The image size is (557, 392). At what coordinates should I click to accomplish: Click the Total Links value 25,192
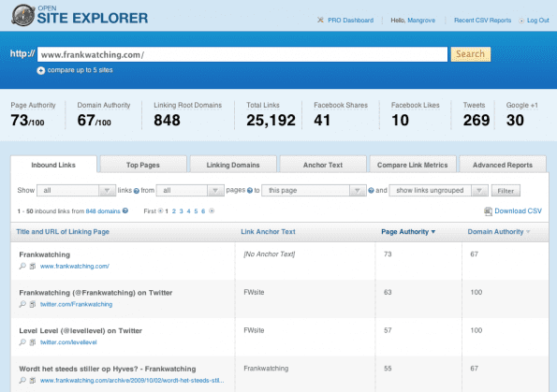pyautogui.click(x=271, y=121)
